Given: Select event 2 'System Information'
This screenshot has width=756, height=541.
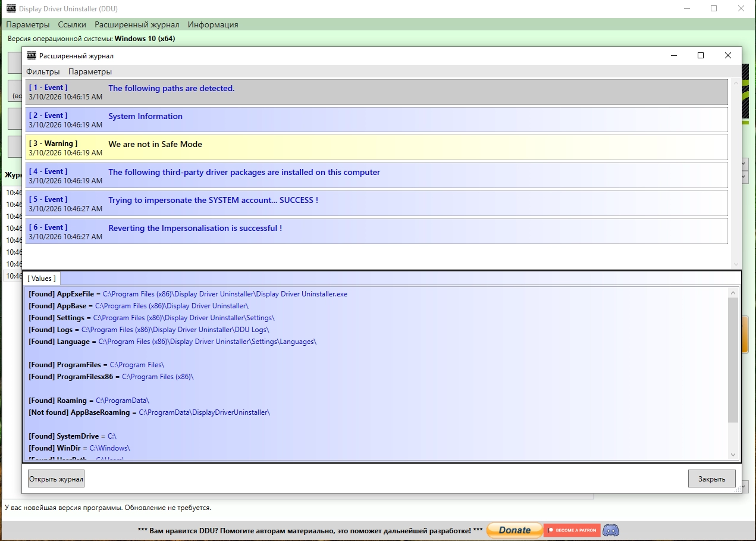Looking at the screenshot, I should (x=377, y=120).
